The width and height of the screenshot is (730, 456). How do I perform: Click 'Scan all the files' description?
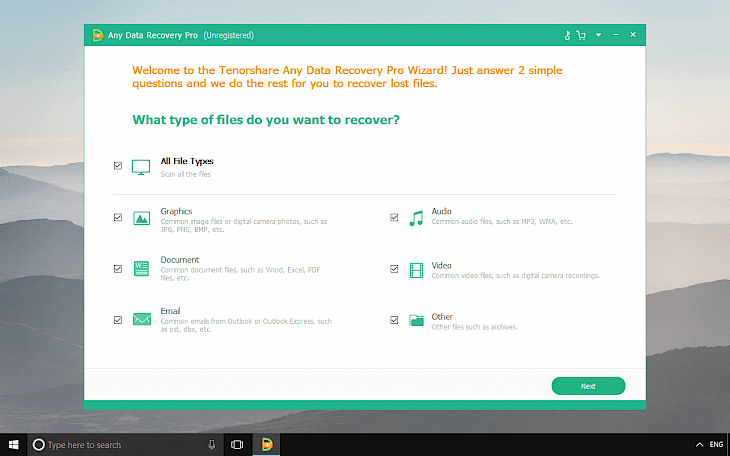pos(186,174)
